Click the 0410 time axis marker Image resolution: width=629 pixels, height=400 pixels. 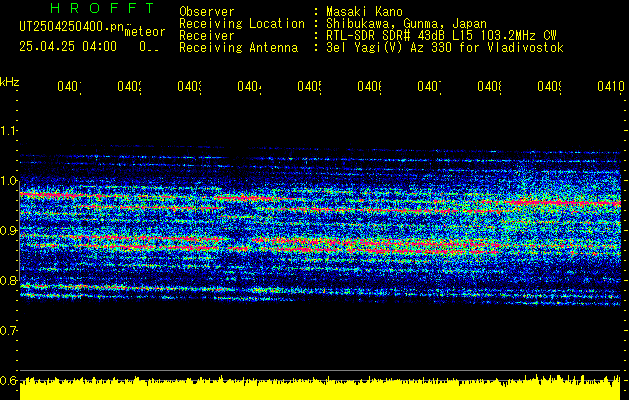611,86
